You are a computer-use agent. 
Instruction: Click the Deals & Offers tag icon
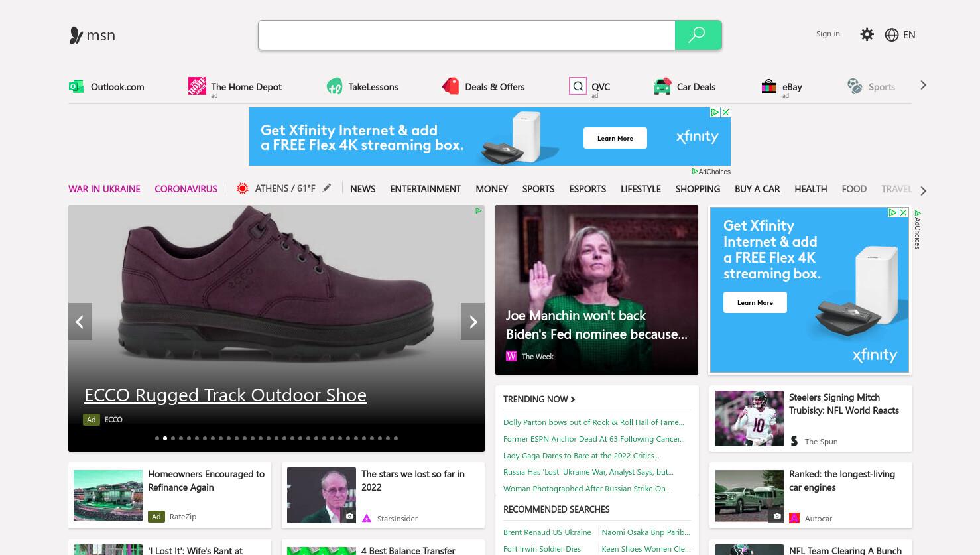[451, 86]
